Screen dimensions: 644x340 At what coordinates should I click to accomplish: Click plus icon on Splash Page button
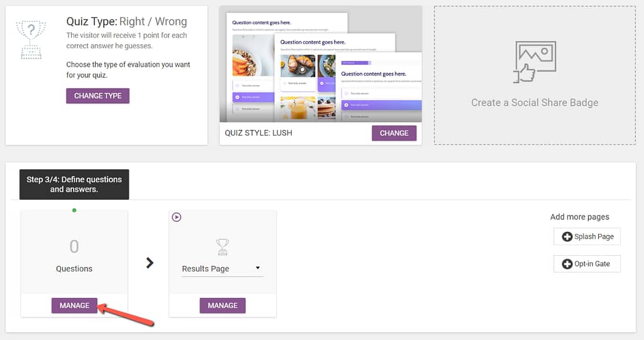point(567,236)
